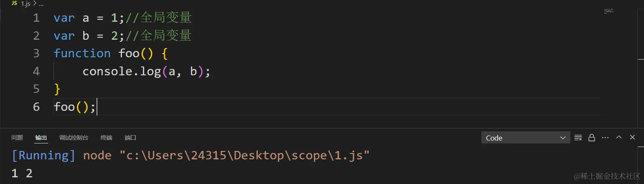Image resolution: width=644 pixels, height=184 pixels.
Task: Toggle the output scroll lock icon
Action: (x=592, y=138)
